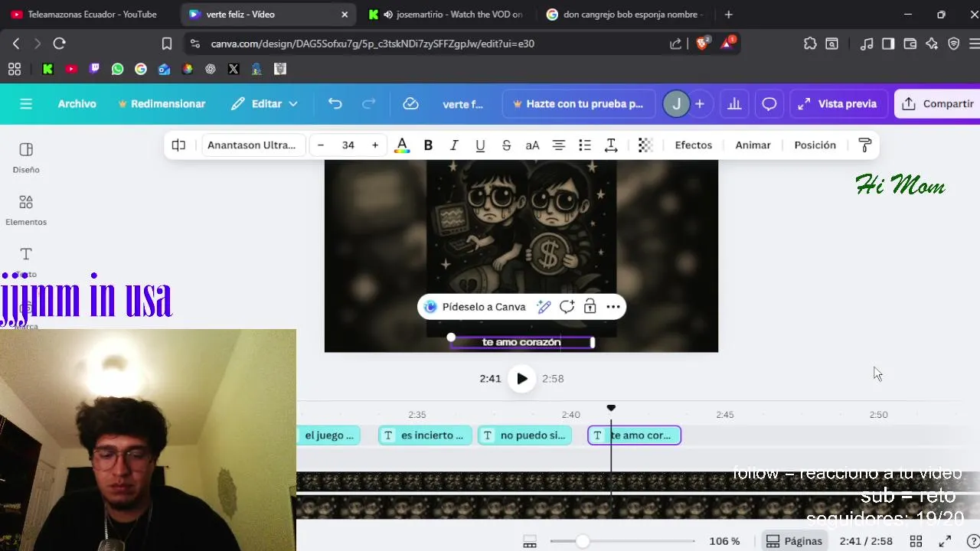The width and height of the screenshot is (980, 551).
Task: Open magic write wand icon
Action: pyautogui.click(x=544, y=307)
